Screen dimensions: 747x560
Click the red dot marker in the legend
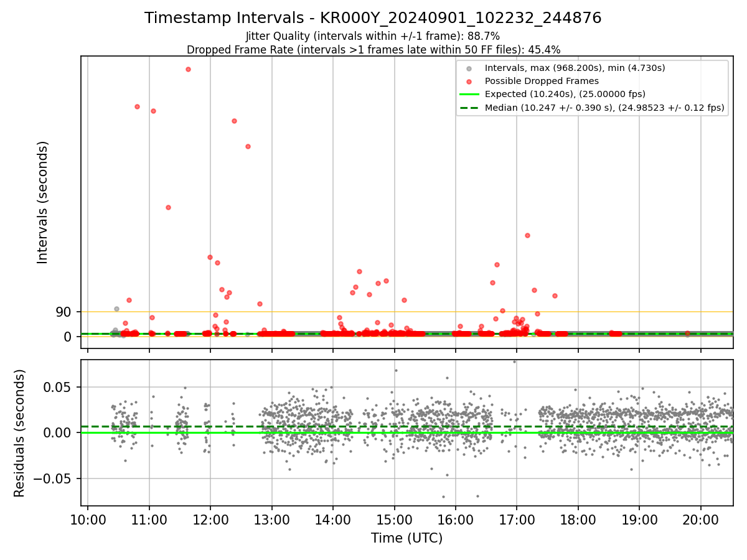click(x=469, y=81)
